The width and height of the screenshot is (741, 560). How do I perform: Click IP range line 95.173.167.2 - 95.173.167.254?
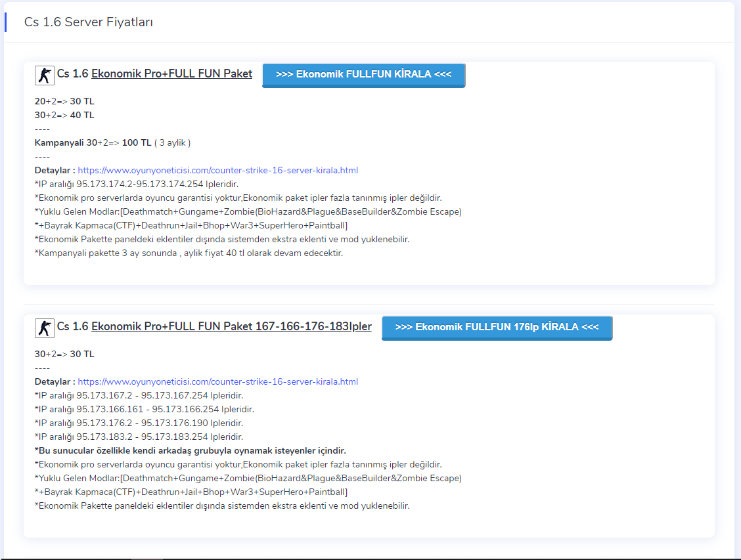pyautogui.click(x=139, y=395)
